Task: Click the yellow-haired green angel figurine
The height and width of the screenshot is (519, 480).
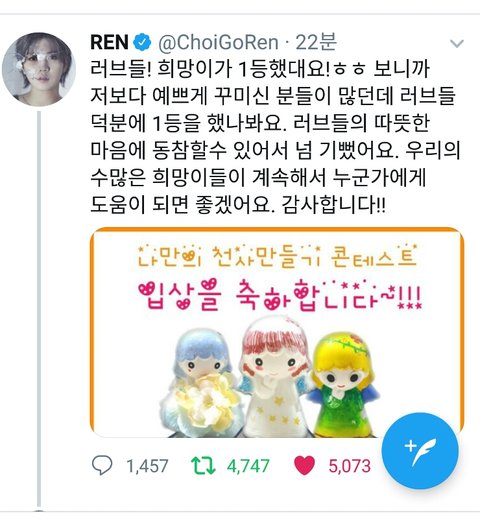Action: (343, 384)
